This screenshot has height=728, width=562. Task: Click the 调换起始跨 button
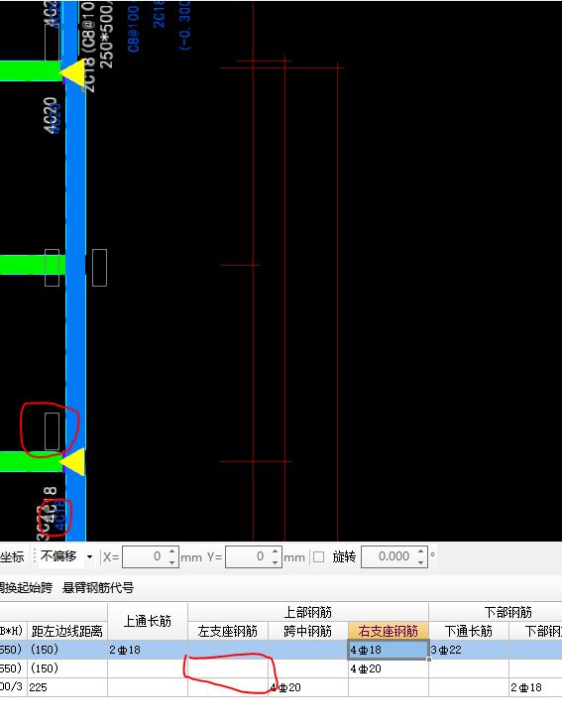pos(26,588)
